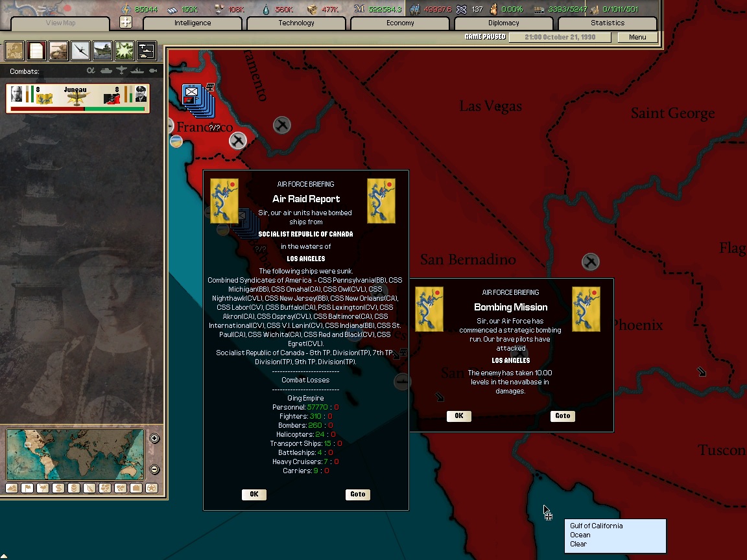The width and height of the screenshot is (747, 560).
Task: Select area map mode icon
Action: pos(121,488)
